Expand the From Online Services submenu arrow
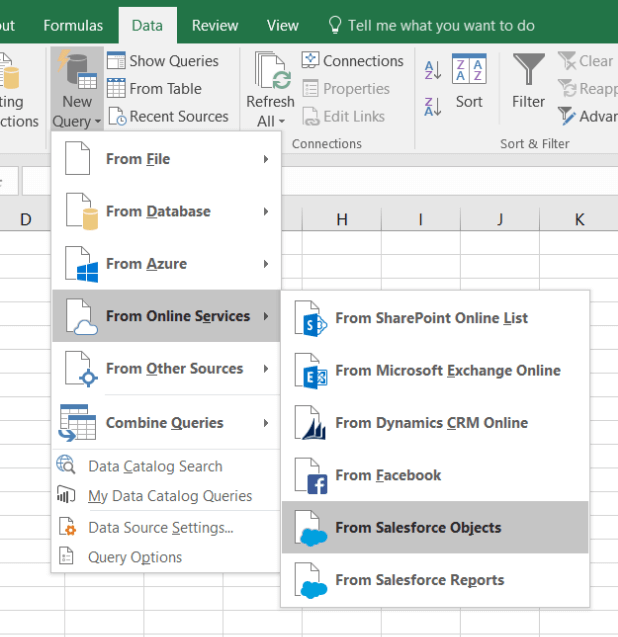 click(266, 316)
